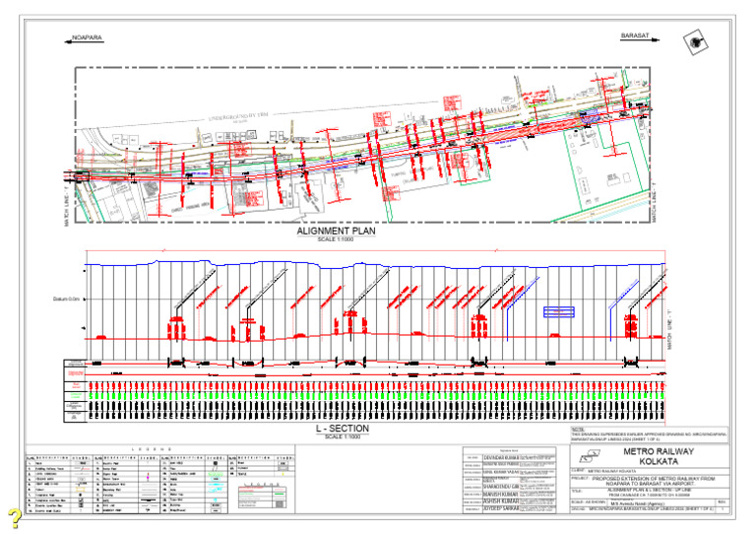The image size is (756, 534).
Task: Select SCALE 1:1000 under ALIGNMENT PLAN
Action: pyautogui.click(x=336, y=239)
